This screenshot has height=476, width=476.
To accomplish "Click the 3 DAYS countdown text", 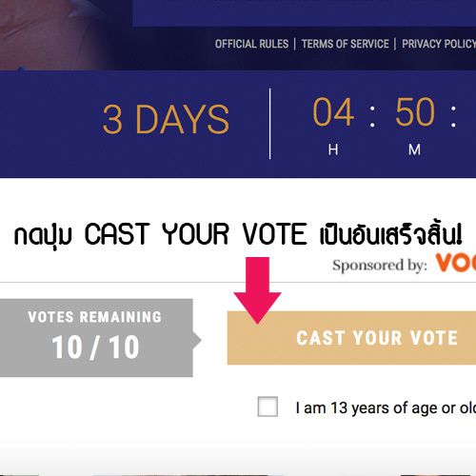I will [x=166, y=119].
